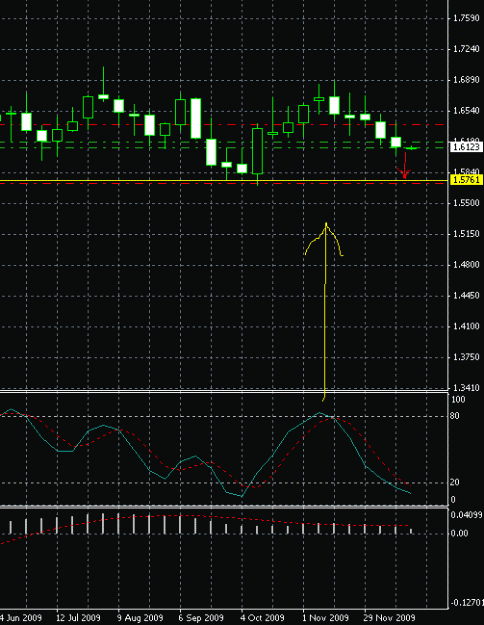Click the 1.7240 price axis value
Screen dimensions: 484x625
coord(466,49)
